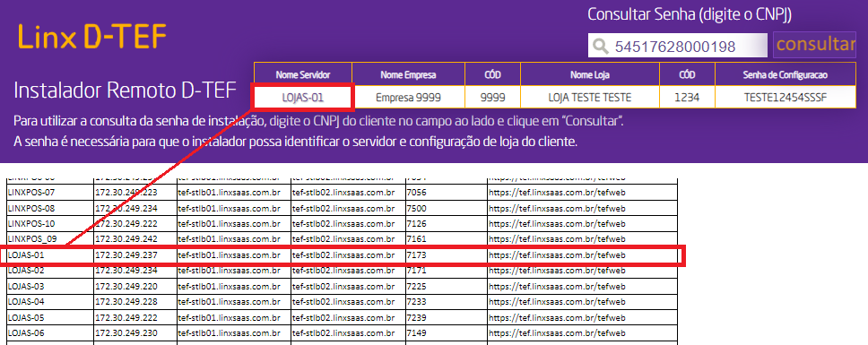The image size is (868, 345).
Task: Select the Senha de Configuracao column header
Action: [x=786, y=74]
